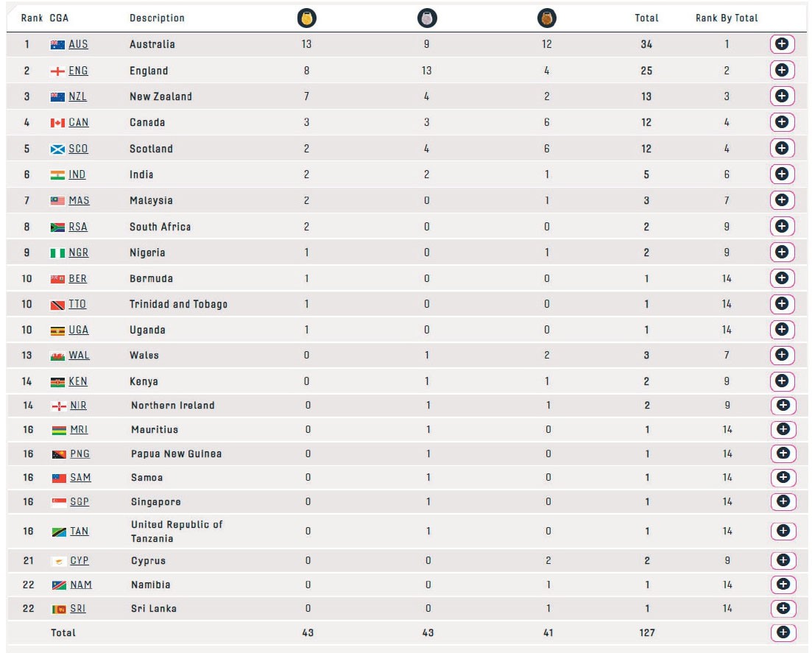The width and height of the screenshot is (812, 653).
Task: Click the Australia flag icon
Action: click(58, 45)
